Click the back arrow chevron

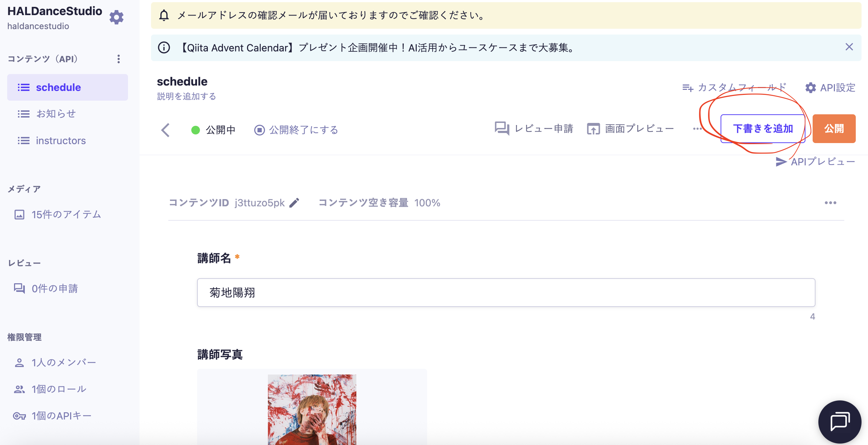(x=165, y=130)
